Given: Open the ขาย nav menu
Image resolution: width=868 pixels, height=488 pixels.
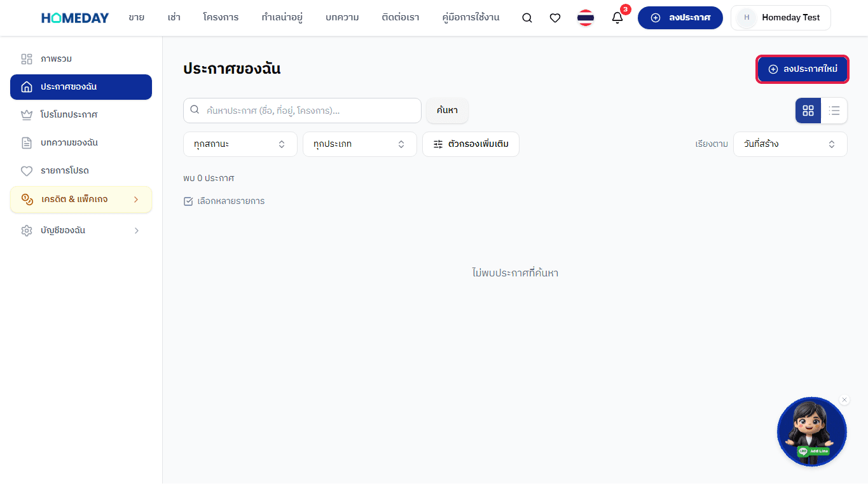Looking at the screenshot, I should pos(136,18).
